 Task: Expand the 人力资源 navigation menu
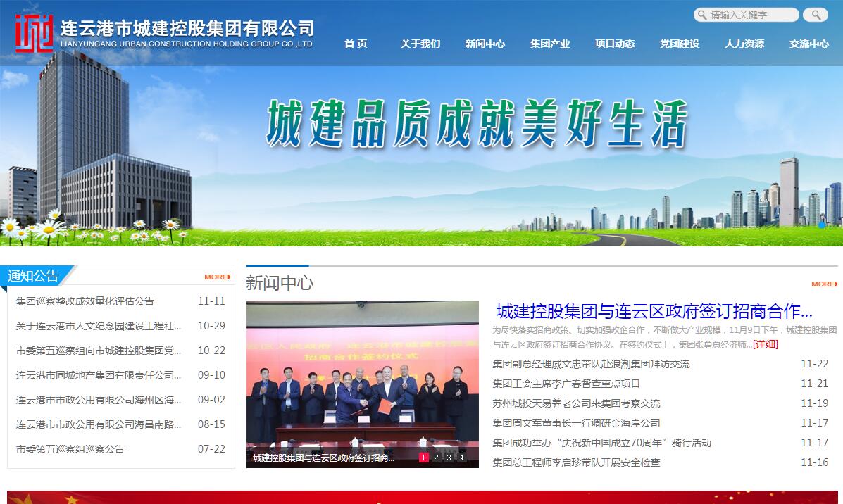(x=744, y=44)
